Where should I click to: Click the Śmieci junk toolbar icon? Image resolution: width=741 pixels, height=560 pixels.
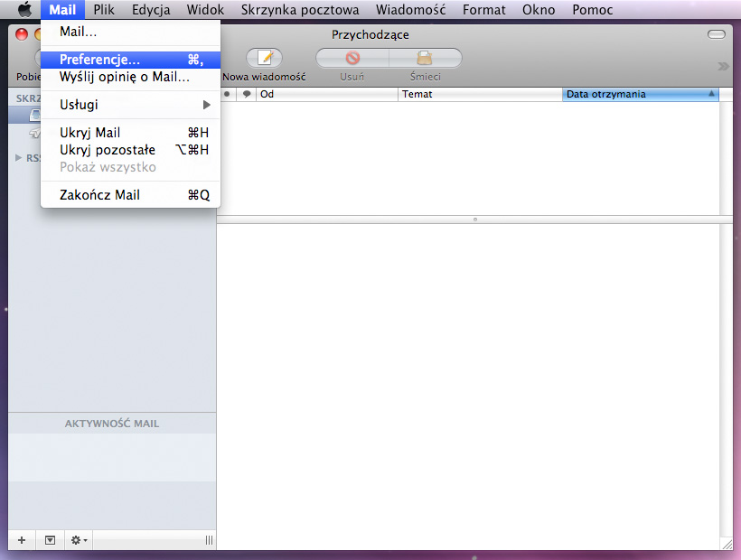click(425, 58)
